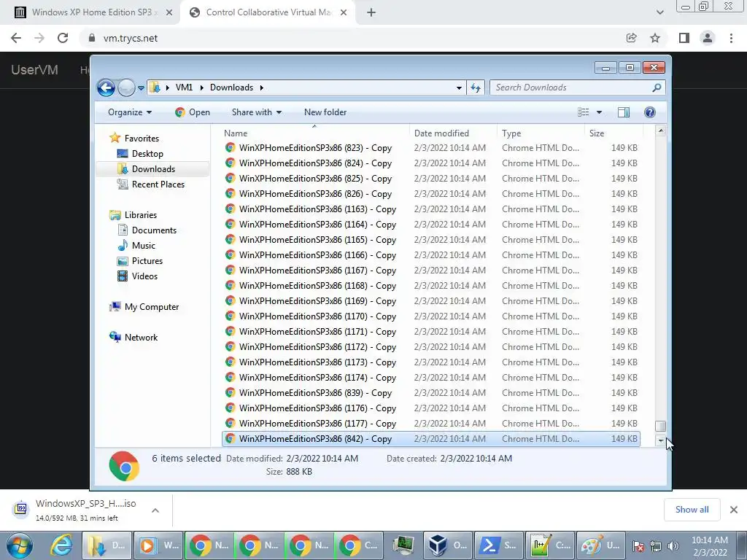
Task: Expand the Share with menu
Action: tap(256, 112)
